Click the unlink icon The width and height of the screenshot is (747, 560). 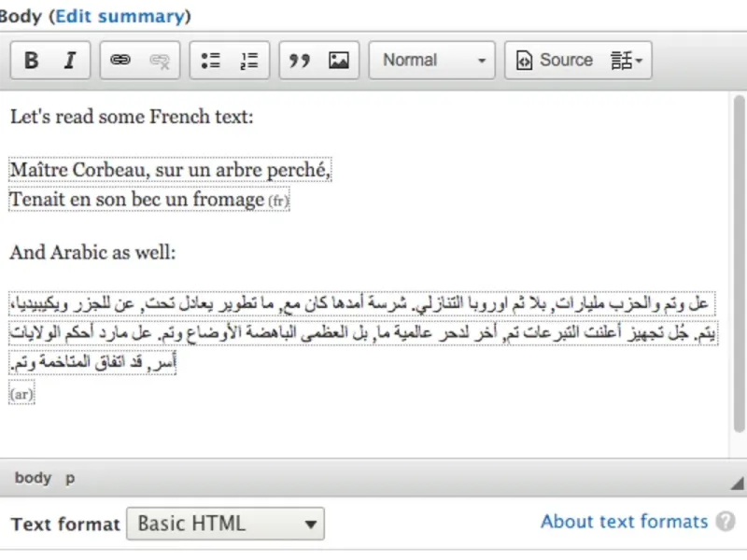159,61
